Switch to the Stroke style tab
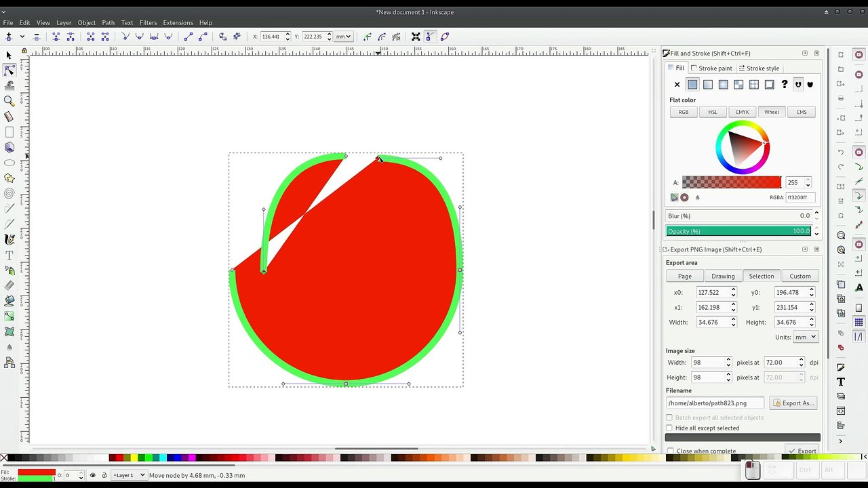 759,68
